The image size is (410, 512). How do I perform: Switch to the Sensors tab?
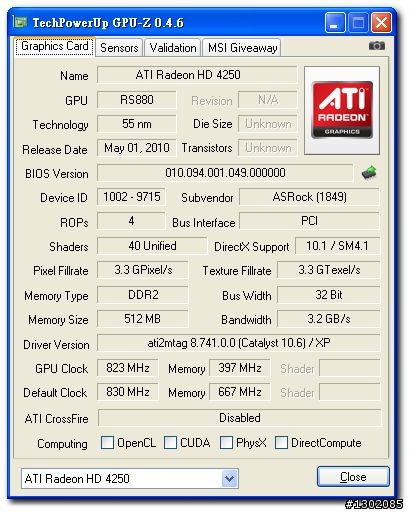119,47
